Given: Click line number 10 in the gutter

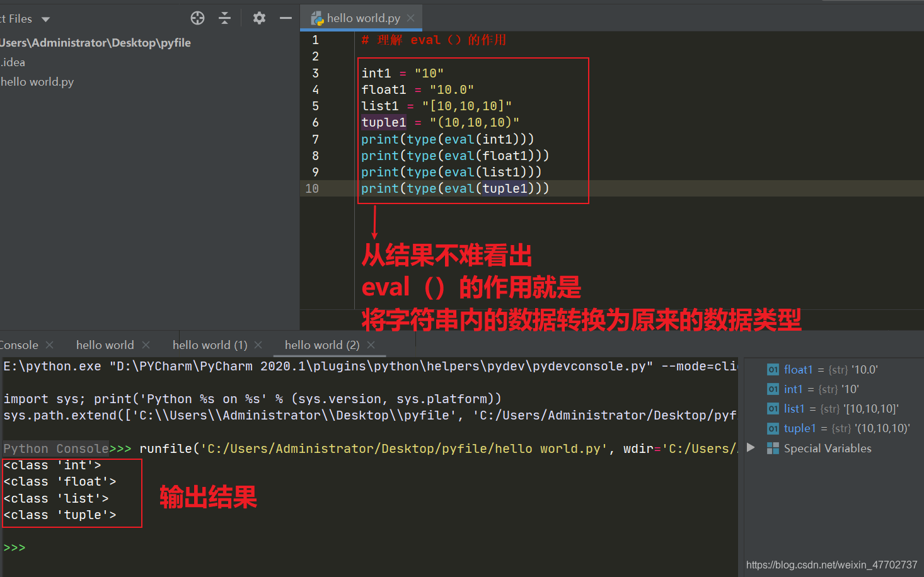Looking at the screenshot, I should click(x=312, y=188).
